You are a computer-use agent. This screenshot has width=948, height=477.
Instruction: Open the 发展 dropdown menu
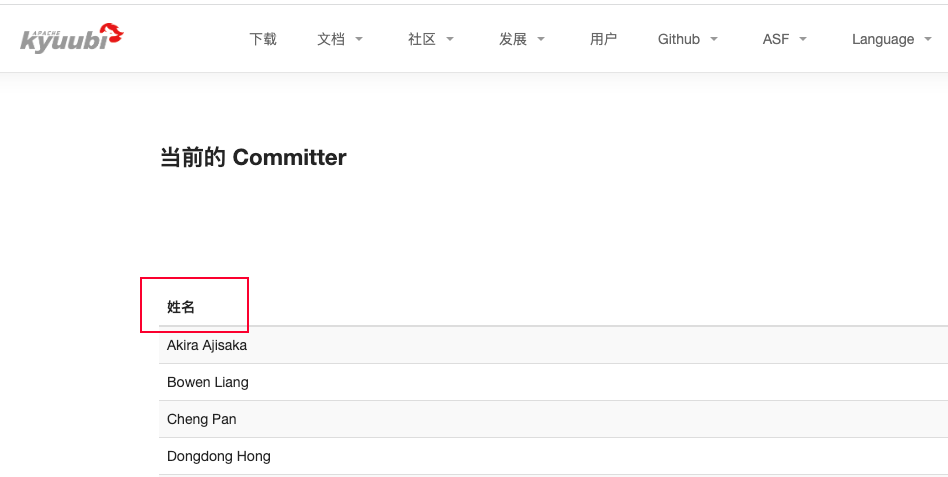[522, 39]
